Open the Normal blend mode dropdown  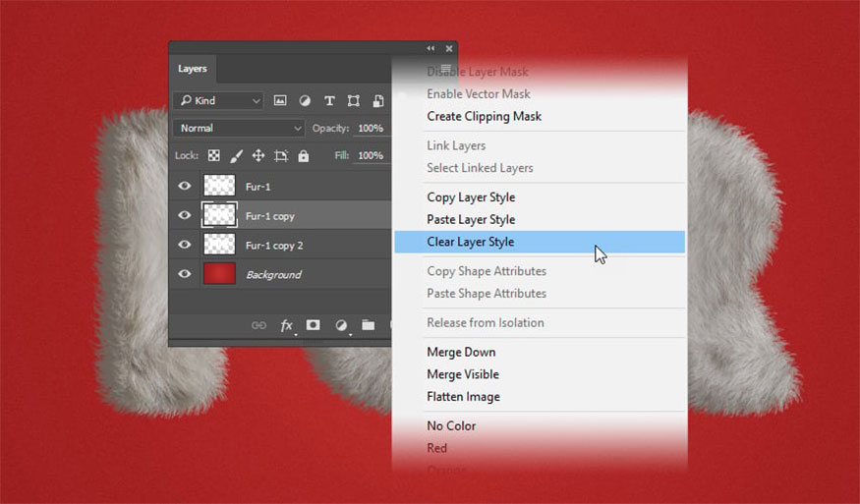point(239,128)
